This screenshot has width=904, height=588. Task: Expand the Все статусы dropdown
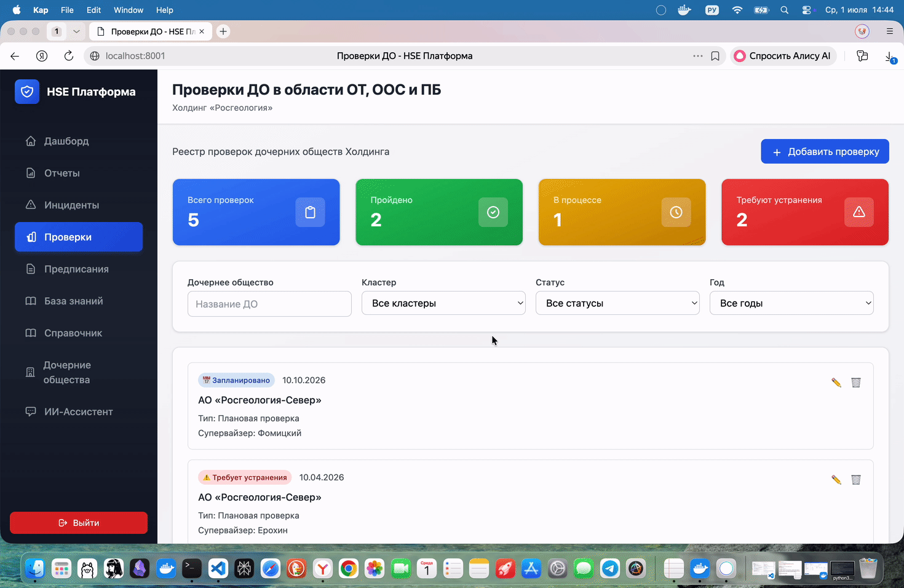(x=617, y=303)
